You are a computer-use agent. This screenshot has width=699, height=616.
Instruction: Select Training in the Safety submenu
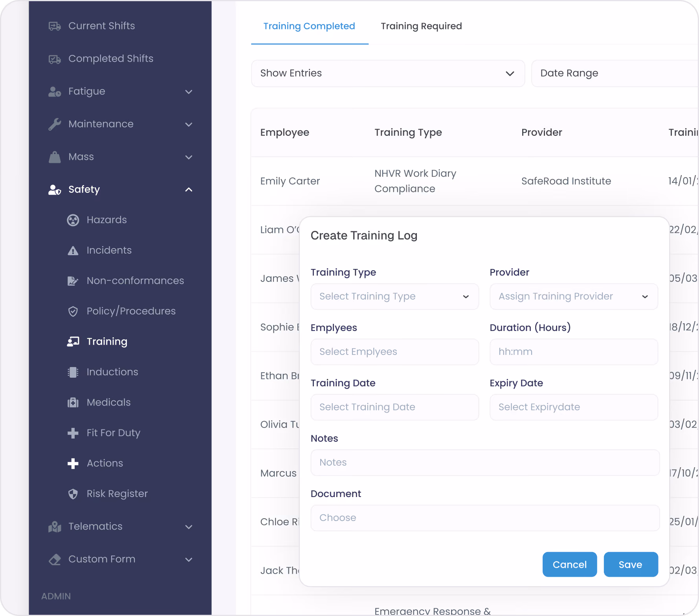[107, 342]
